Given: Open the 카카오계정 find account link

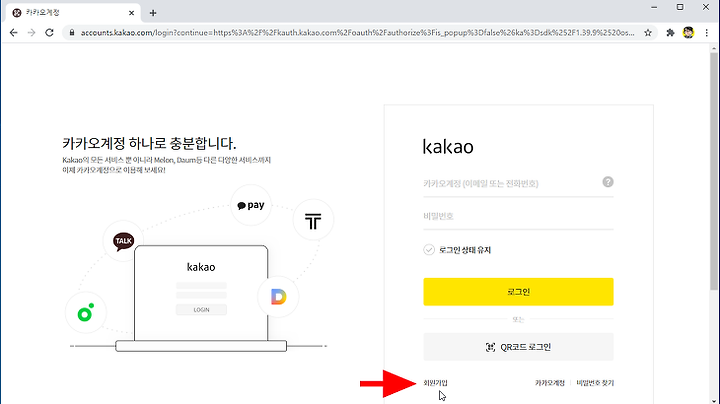Looking at the screenshot, I should (x=550, y=383).
